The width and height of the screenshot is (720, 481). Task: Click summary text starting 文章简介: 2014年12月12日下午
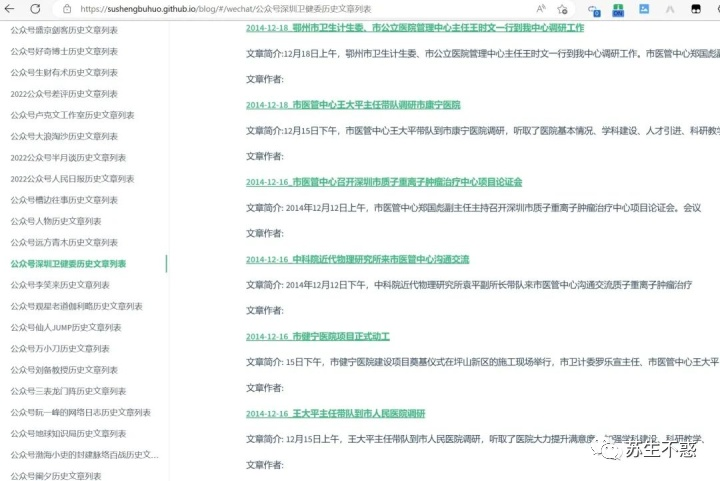(469, 285)
